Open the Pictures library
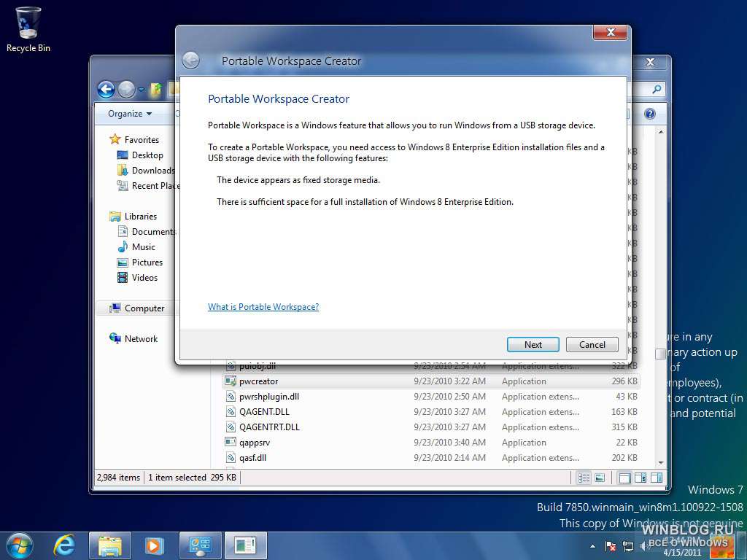 point(147,262)
